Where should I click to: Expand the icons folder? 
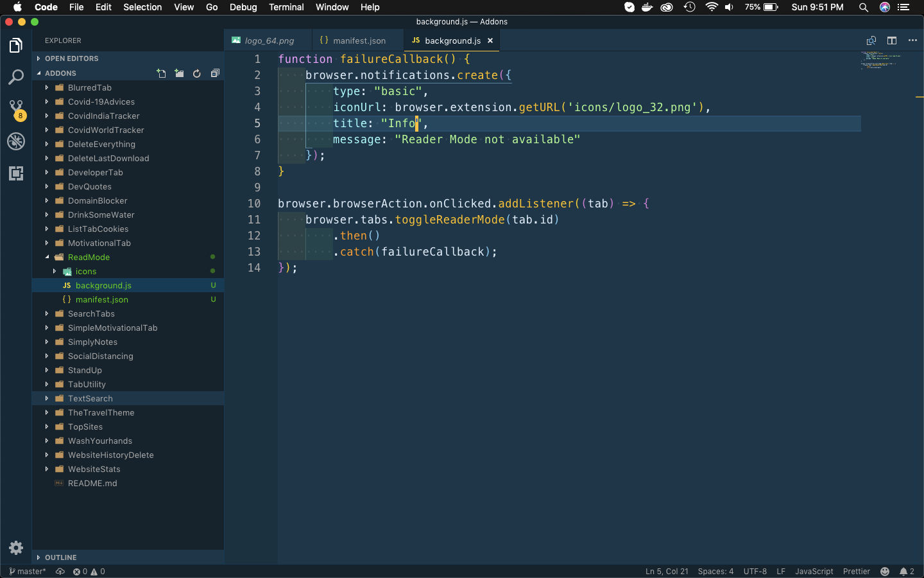(x=128, y=271)
